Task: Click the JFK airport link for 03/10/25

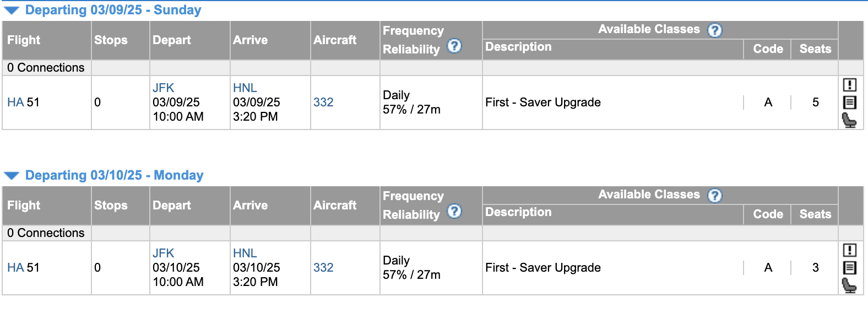Action: [x=164, y=253]
